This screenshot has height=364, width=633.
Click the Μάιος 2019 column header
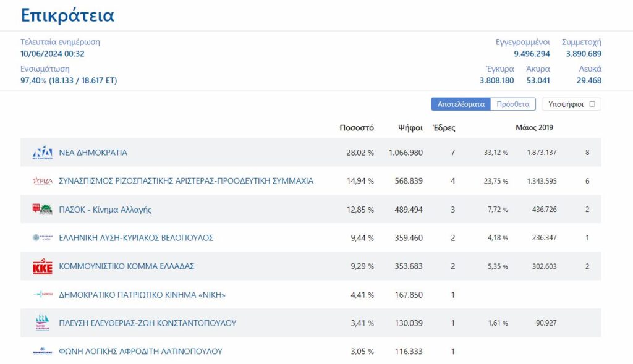[x=534, y=127]
